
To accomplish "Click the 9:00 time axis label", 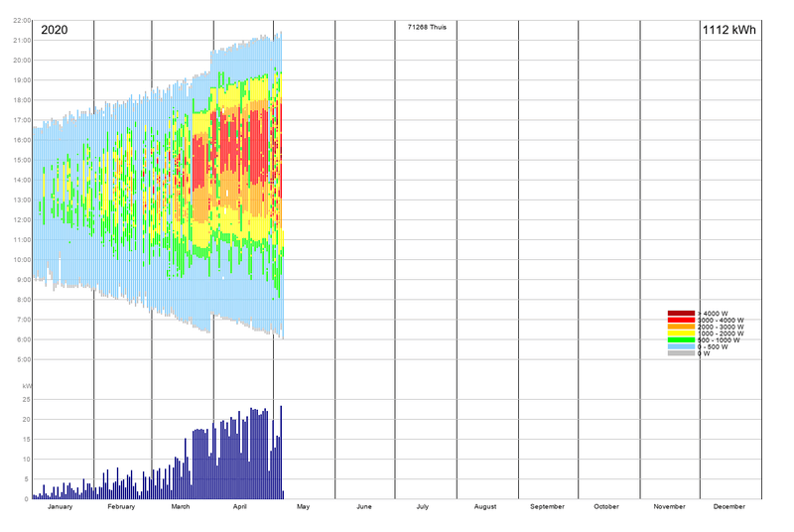I will [x=23, y=280].
